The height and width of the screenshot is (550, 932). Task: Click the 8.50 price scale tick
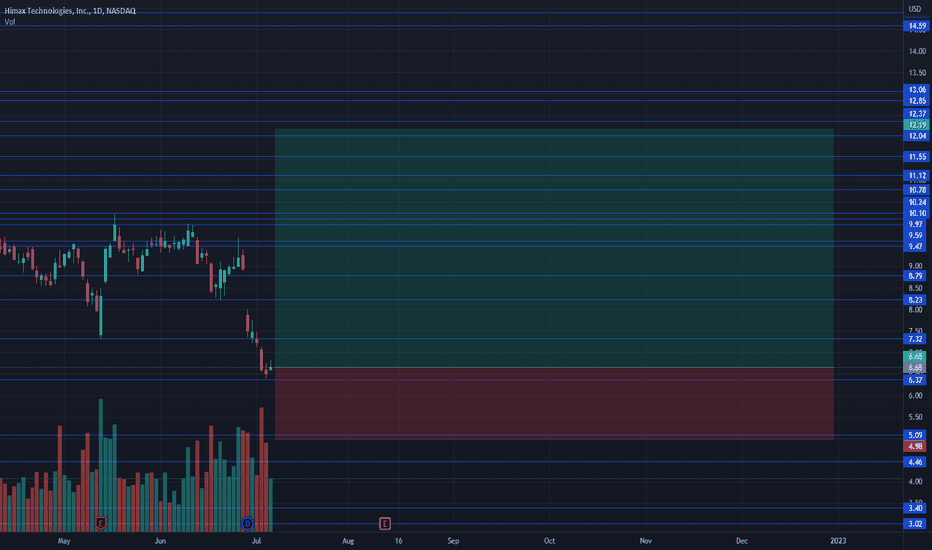(916, 288)
